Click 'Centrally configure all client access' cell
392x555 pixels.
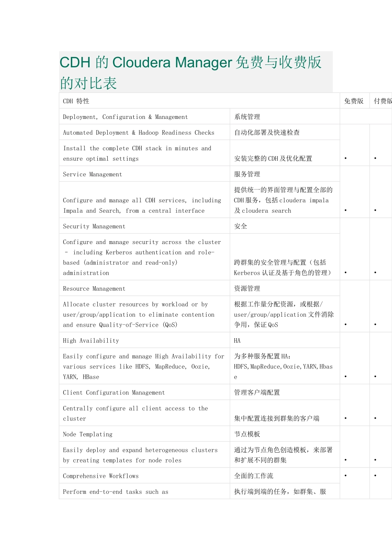tap(144, 413)
